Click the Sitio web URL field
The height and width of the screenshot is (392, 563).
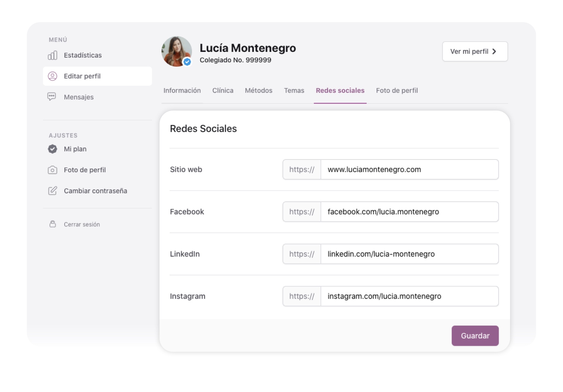(x=410, y=170)
